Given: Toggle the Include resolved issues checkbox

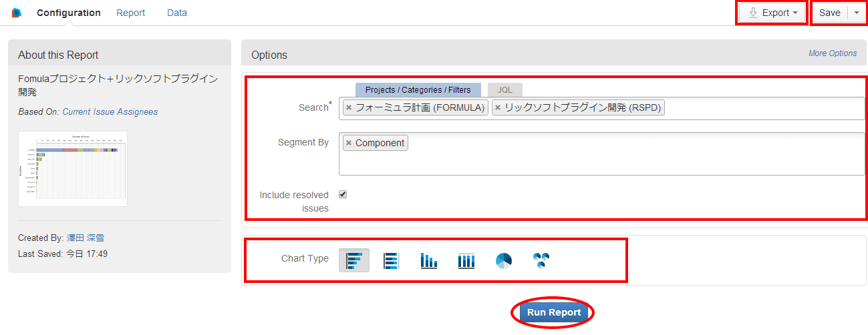Looking at the screenshot, I should (x=343, y=194).
